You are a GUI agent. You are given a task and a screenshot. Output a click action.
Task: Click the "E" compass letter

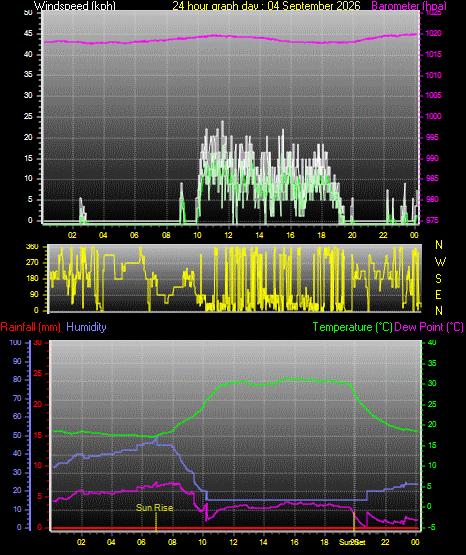pos(438,295)
